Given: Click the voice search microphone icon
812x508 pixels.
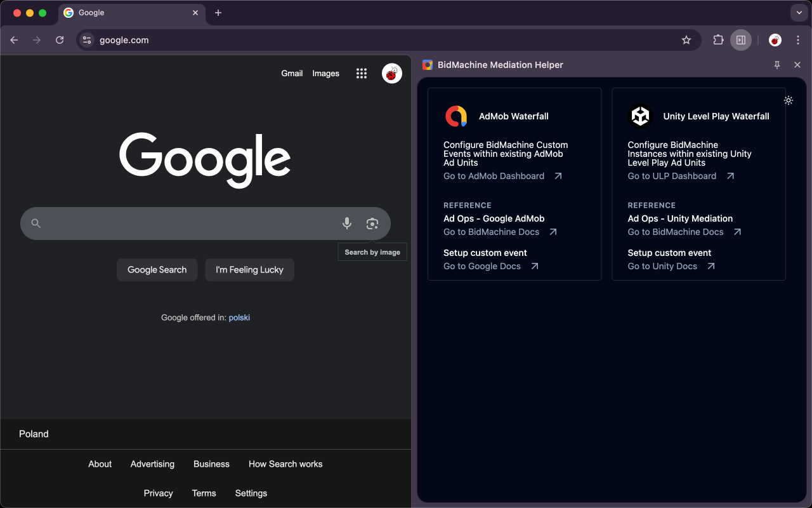Looking at the screenshot, I should (x=347, y=224).
